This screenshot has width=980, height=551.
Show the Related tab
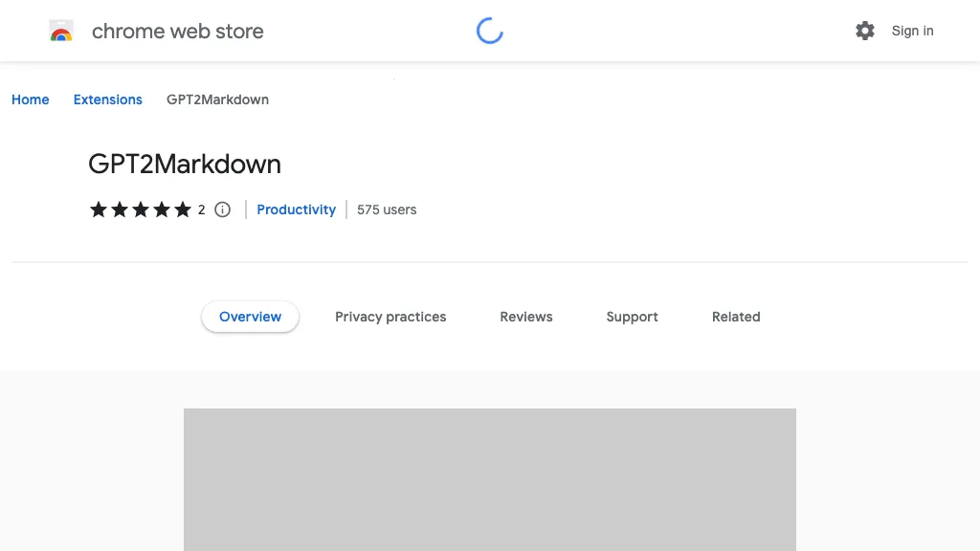coord(736,317)
